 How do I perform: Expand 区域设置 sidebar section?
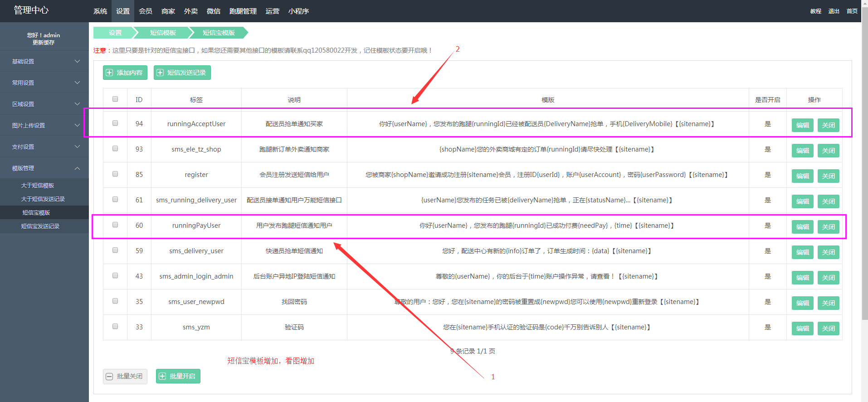pyautogui.click(x=44, y=104)
